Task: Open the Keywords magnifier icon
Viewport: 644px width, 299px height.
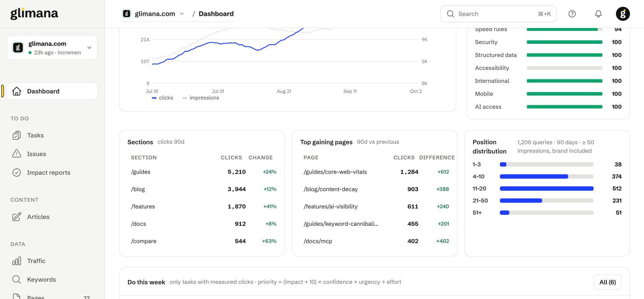Action: pos(17,280)
